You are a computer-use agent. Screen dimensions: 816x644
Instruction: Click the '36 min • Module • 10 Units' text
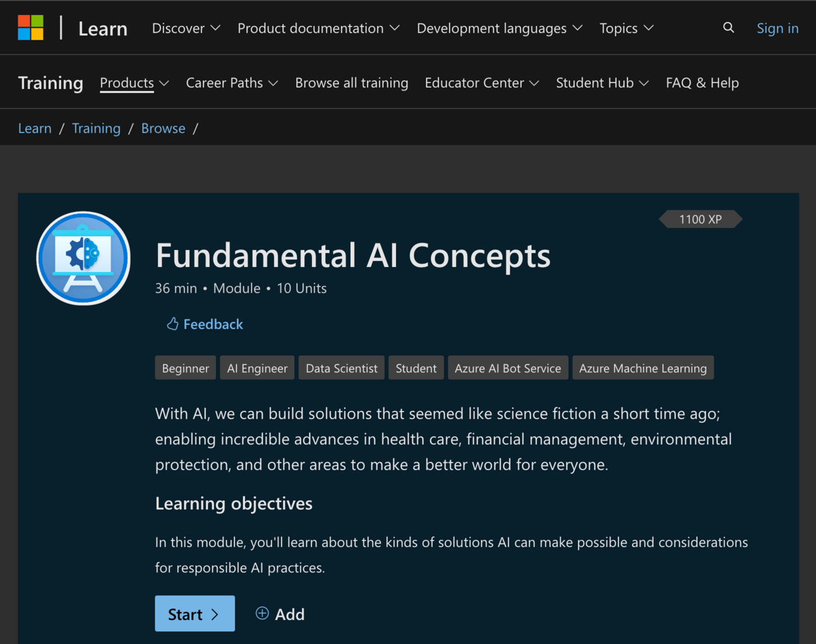(x=241, y=289)
